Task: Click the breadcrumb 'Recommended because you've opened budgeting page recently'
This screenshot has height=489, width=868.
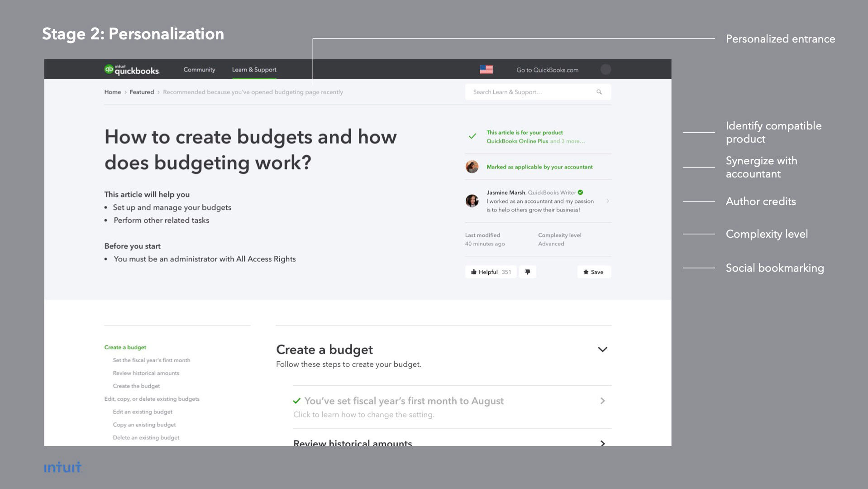Action: pos(253,92)
